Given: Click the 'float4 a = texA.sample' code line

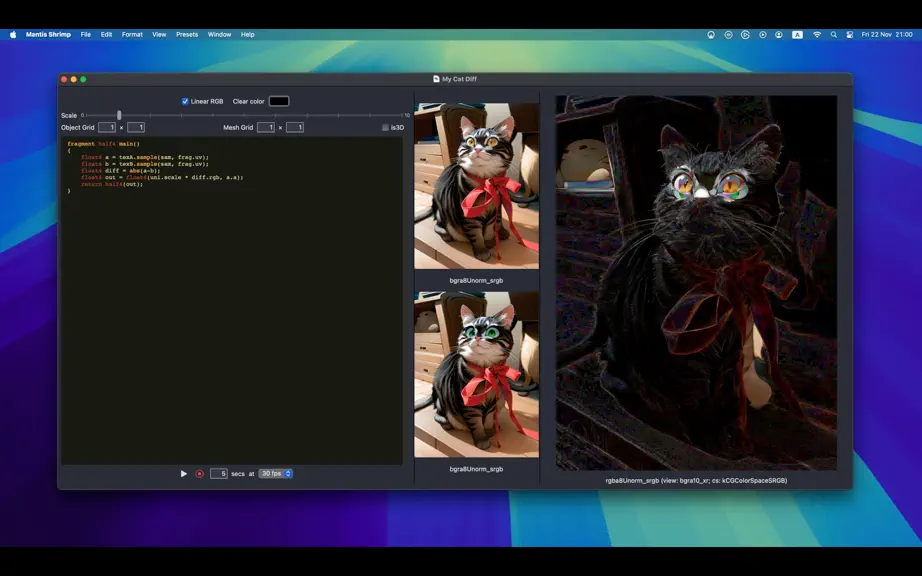Looking at the screenshot, I should pos(145,158).
